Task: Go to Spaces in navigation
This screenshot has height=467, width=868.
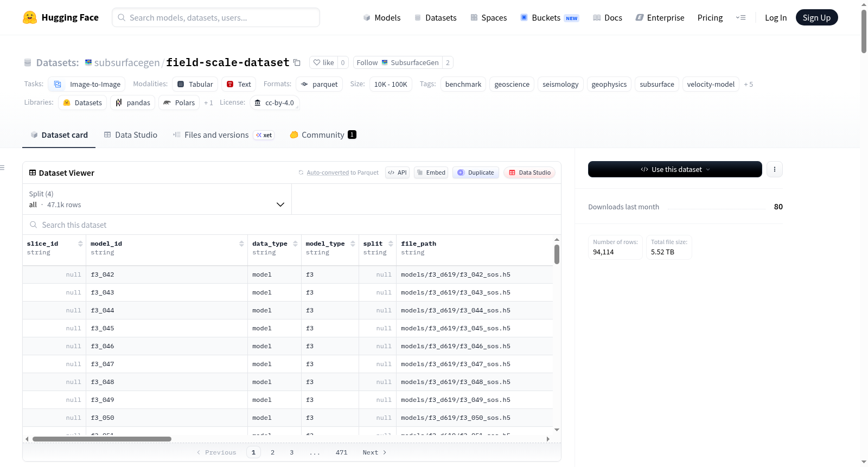Action: [x=489, y=17]
